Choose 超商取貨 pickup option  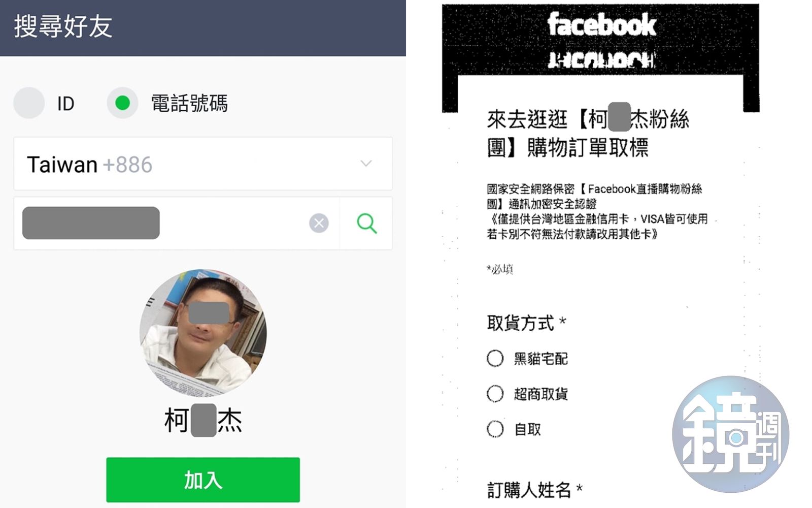(495, 394)
